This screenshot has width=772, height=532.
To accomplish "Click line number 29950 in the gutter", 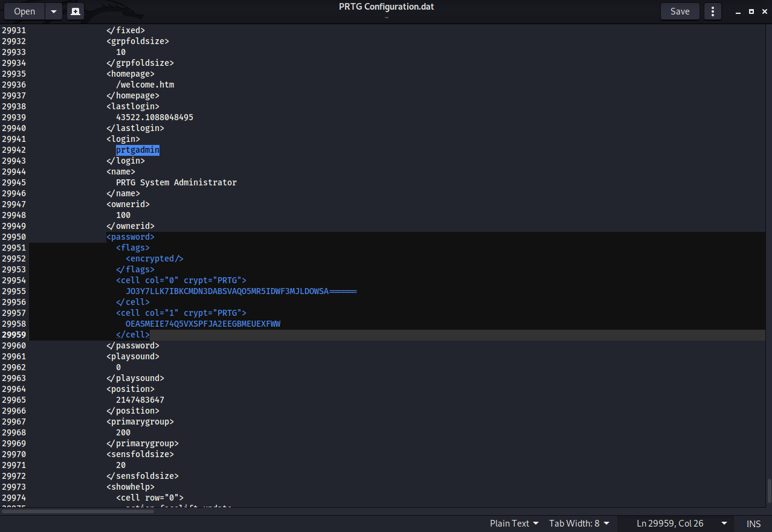I will tap(14, 237).
